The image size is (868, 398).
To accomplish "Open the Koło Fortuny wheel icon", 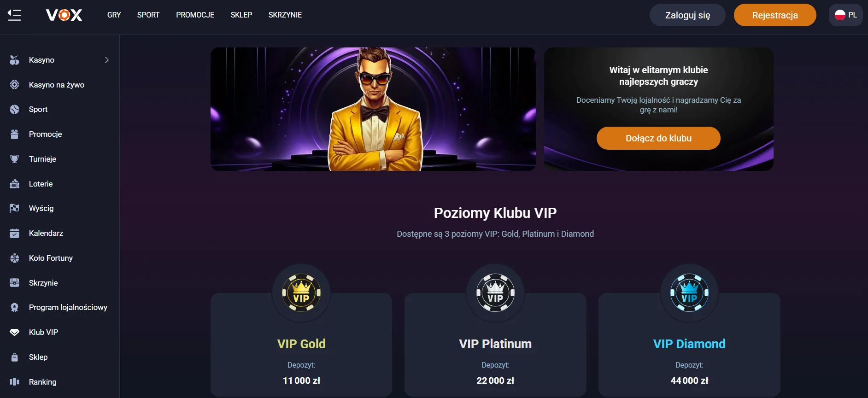I will 15,258.
